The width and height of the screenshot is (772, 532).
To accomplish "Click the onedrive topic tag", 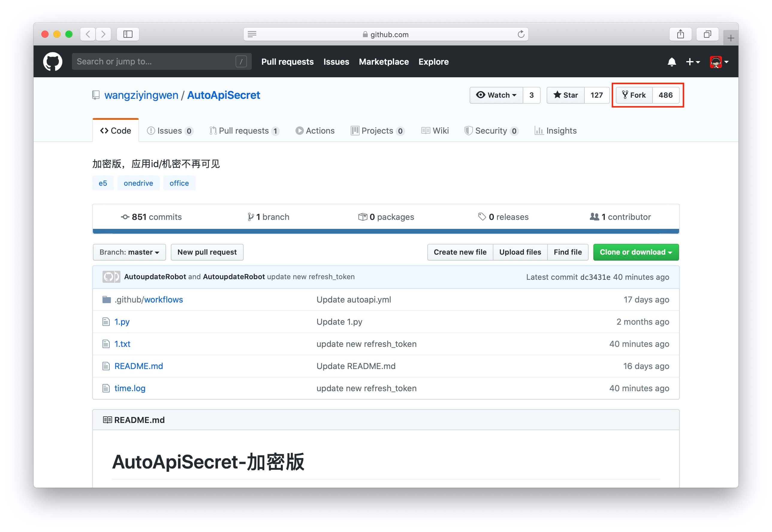I will point(138,183).
